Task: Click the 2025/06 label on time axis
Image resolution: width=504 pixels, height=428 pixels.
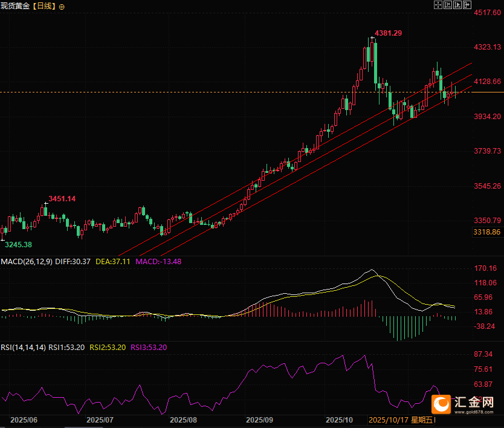Action: [x=24, y=420]
